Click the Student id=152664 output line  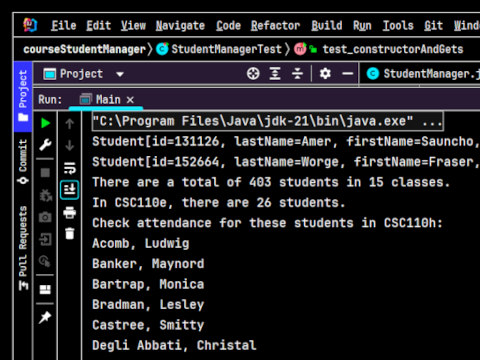point(286,162)
